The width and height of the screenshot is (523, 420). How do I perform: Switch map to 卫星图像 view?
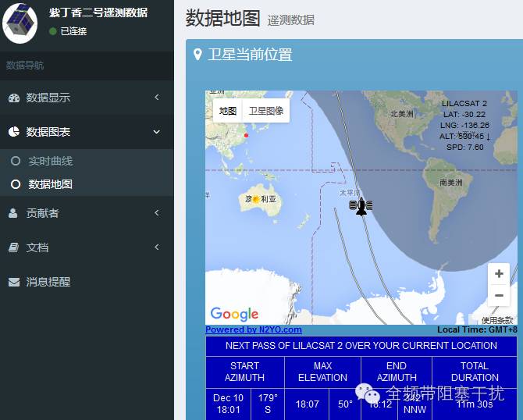266,111
